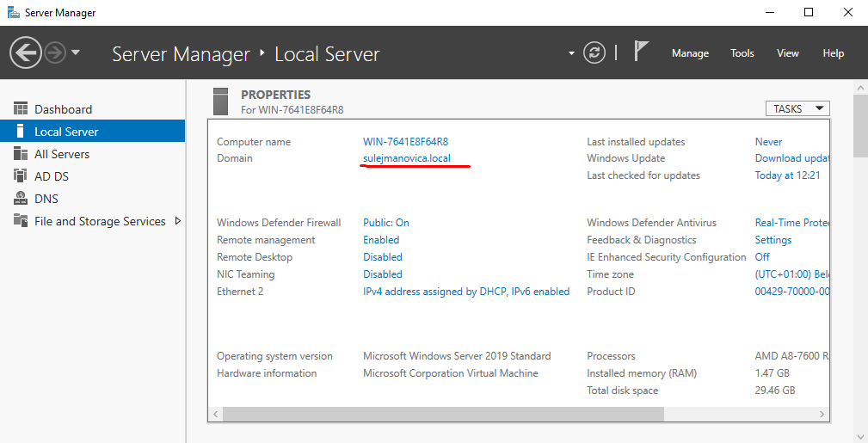Open File and Storage Services
Image resolution: width=868 pixels, height=443 pixels.
(92, 221)
